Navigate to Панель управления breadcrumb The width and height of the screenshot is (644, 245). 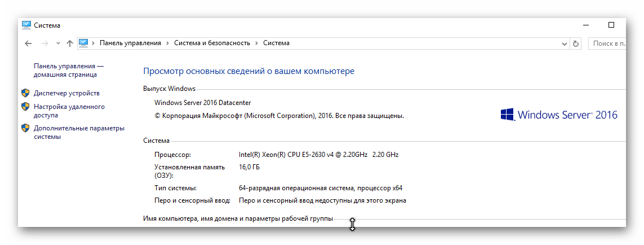(x=130, y=43)
